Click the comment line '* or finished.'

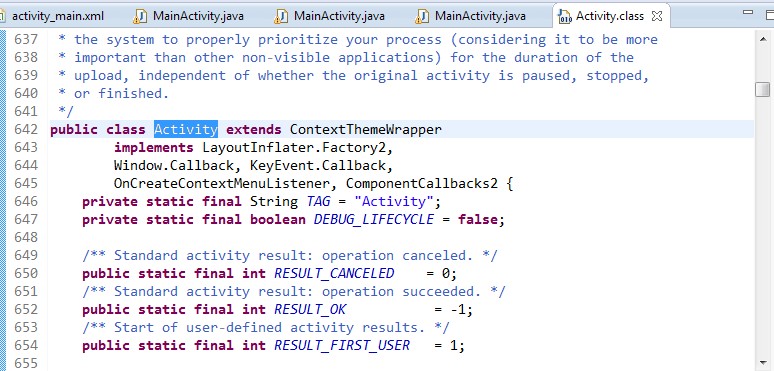click(x=114, y=93)
